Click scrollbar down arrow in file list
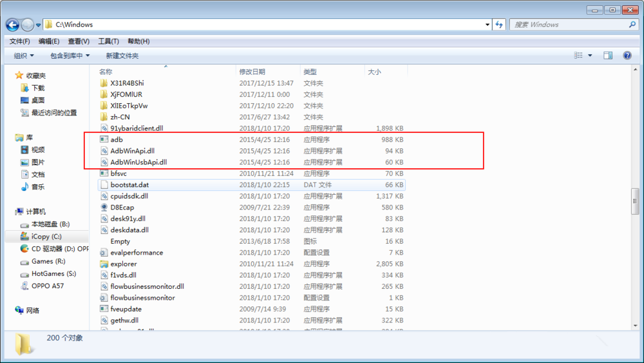This screenshot has height=363, width=644. click(x=636, y=326)
